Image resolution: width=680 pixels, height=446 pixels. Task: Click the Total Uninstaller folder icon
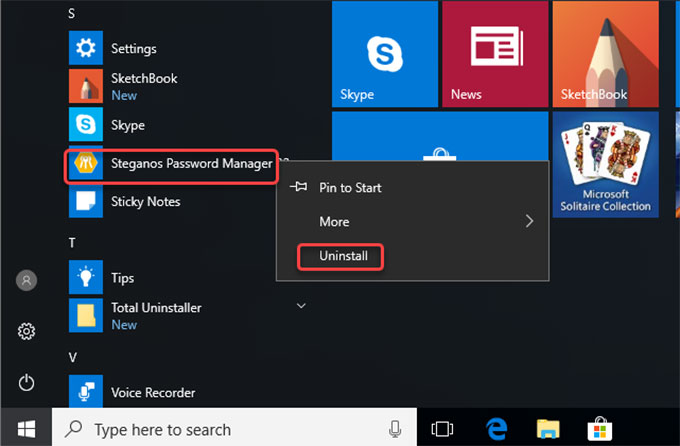point(86,315)
